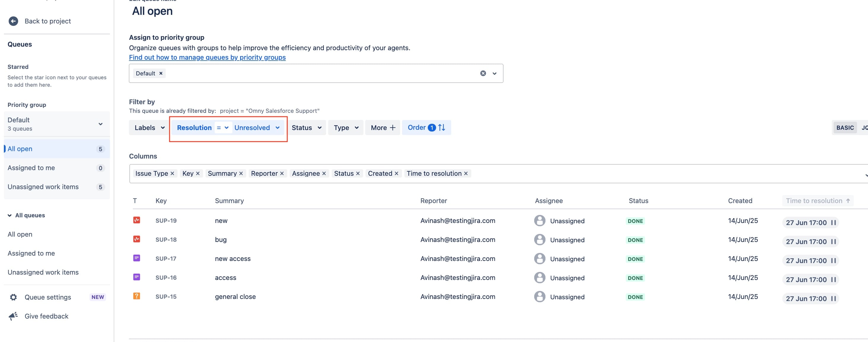Screen dimensions: 868x342
Task: Switch to BASIC search mode
Action: pyautogui.click(x=845, y=127)
